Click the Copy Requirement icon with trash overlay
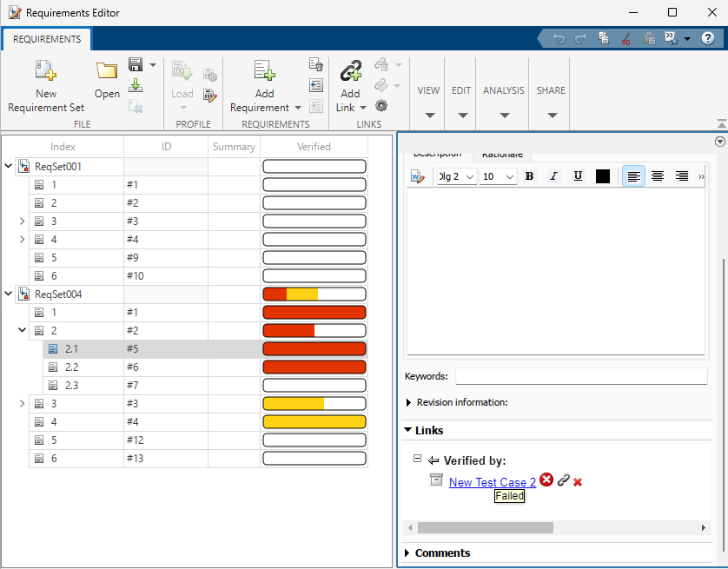The image size is (728, 569). 315,65
